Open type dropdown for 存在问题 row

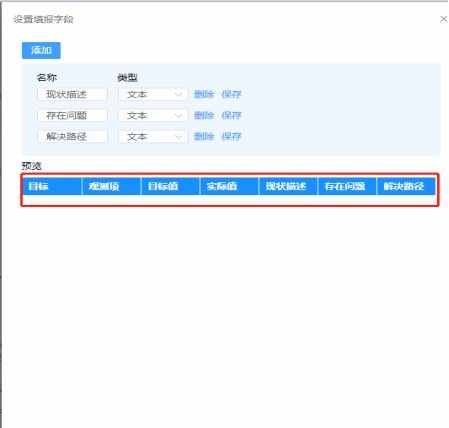(153, 115)
